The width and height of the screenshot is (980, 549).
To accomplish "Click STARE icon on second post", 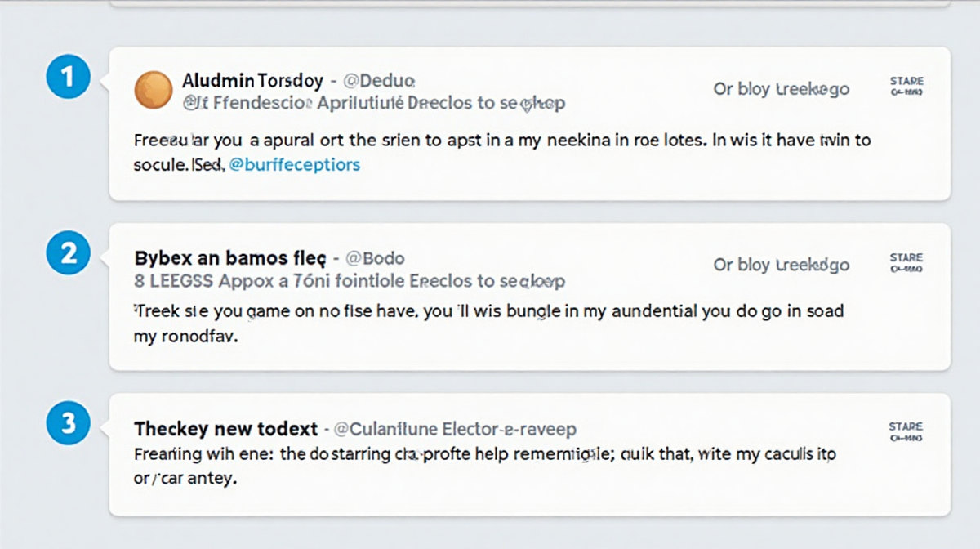I will [x=906, y=262].
